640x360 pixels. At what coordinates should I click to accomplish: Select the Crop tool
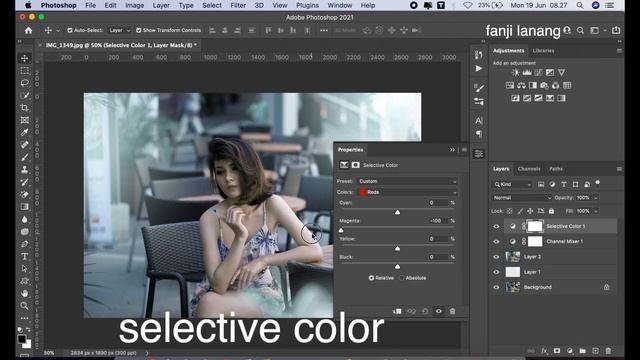(24, 108)
